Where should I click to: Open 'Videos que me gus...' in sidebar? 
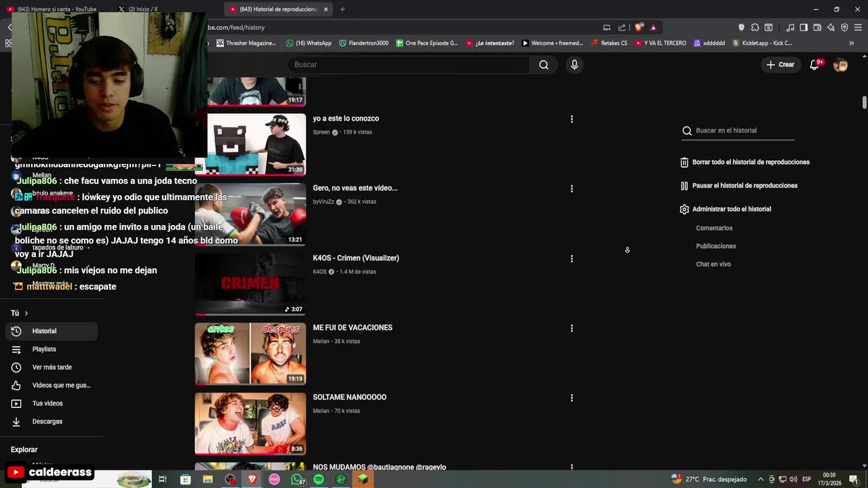[x=52, y=385]
